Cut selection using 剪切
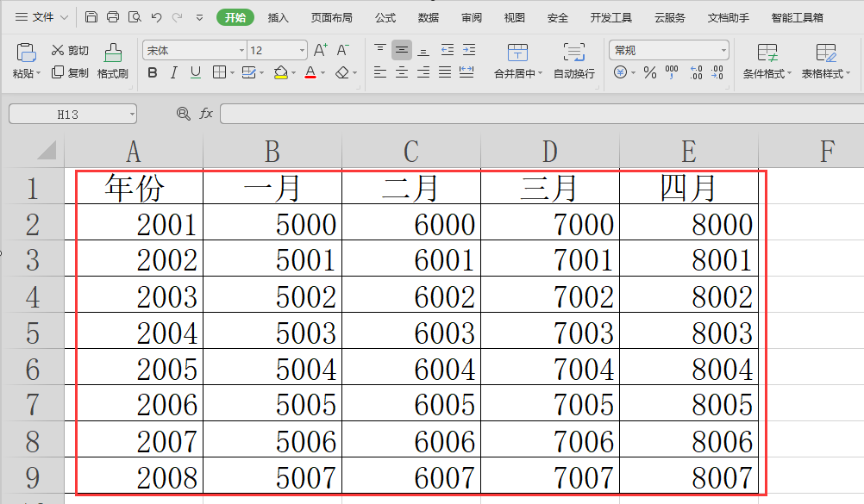Image resolution: width=864 pixels, height=504 pixels. (x=70, y=51)
